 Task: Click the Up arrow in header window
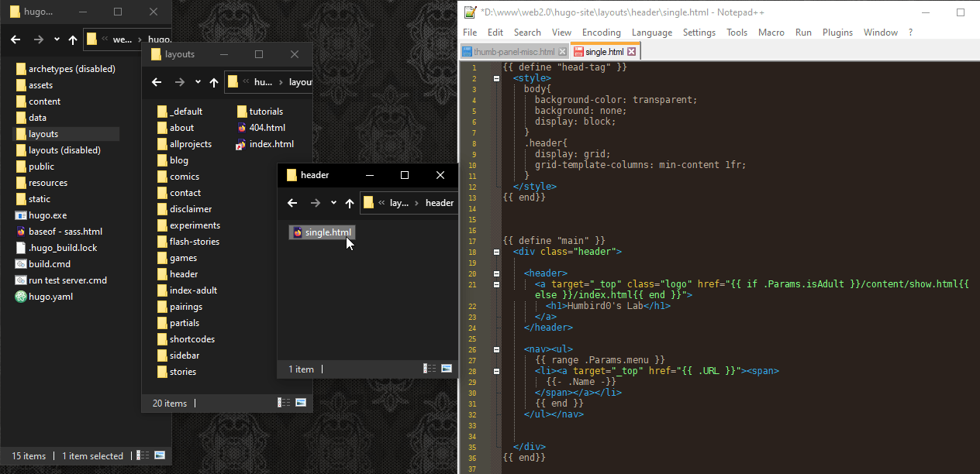350,203
